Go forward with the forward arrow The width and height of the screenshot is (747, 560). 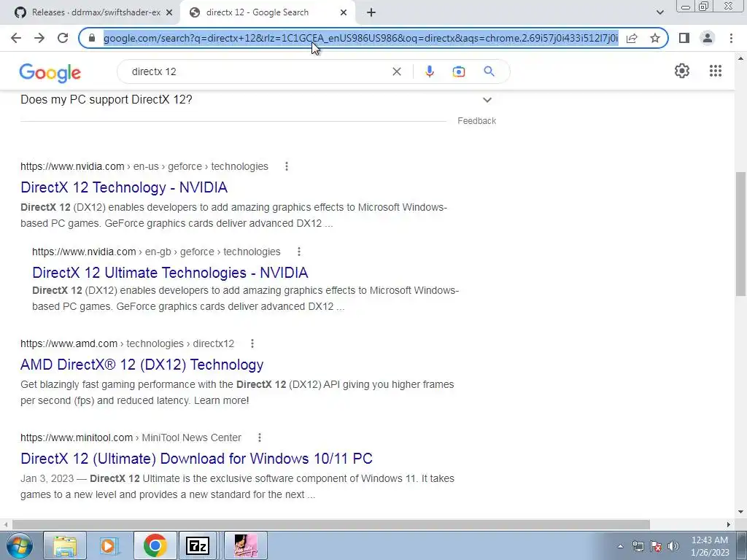pos(39,38)
